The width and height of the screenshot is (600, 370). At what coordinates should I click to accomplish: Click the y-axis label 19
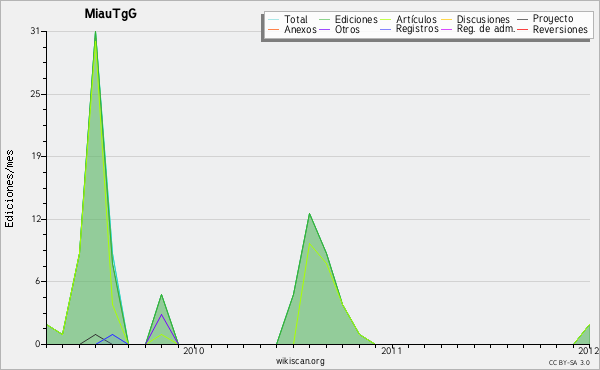point(35,156)
